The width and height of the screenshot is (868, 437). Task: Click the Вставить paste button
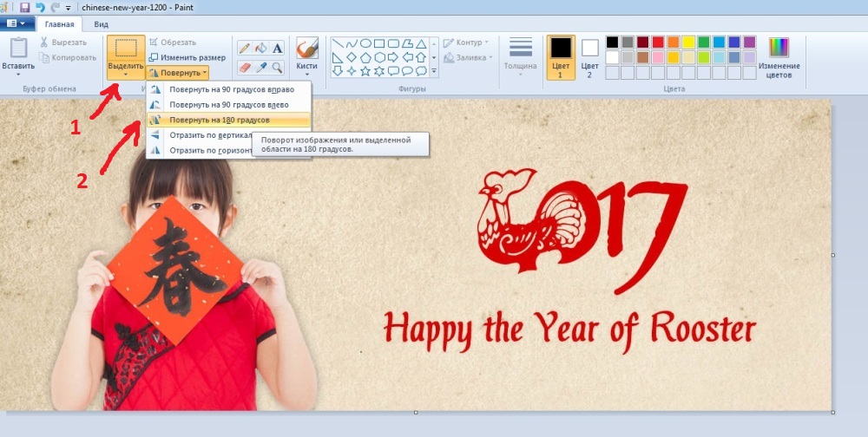[17, 56]
